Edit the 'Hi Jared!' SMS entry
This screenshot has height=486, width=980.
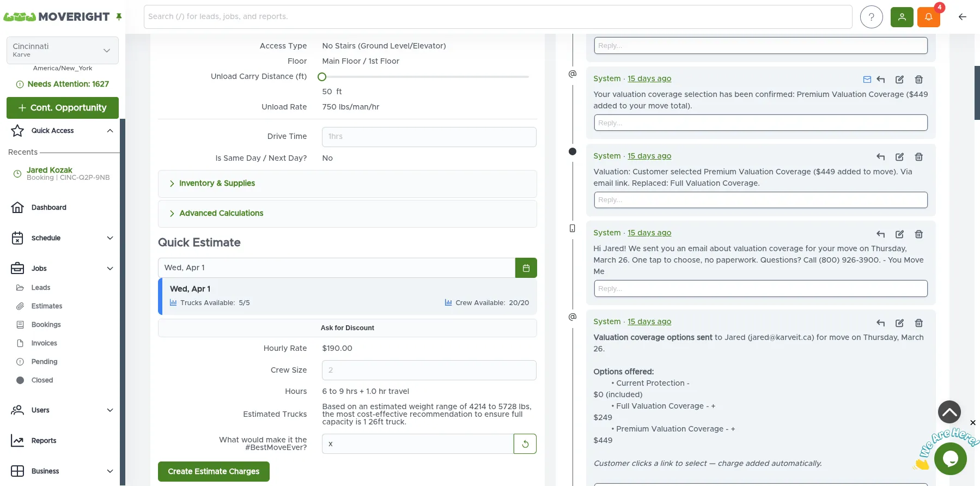900,234
